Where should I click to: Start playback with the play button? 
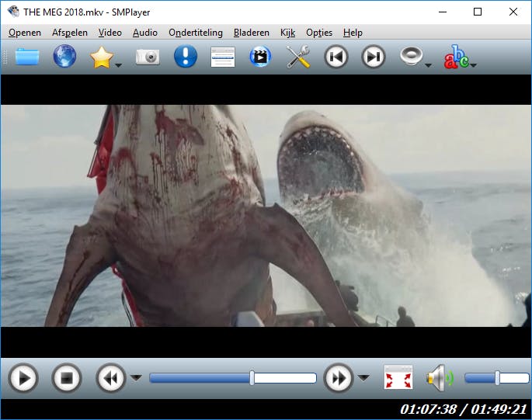pos(23,378)
